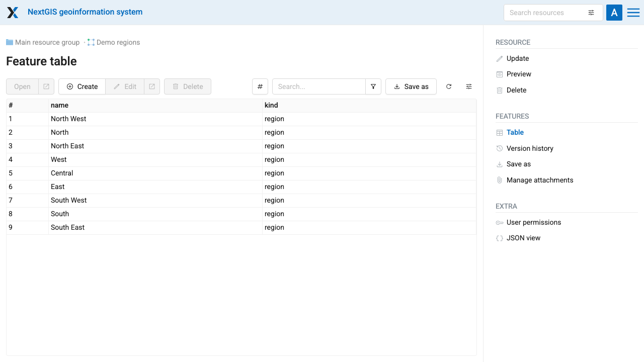The height and width of the screenshot is (362, 644).
Task: Sort by the kind column header
Action: pyautogui.click(x=369, y=106)
